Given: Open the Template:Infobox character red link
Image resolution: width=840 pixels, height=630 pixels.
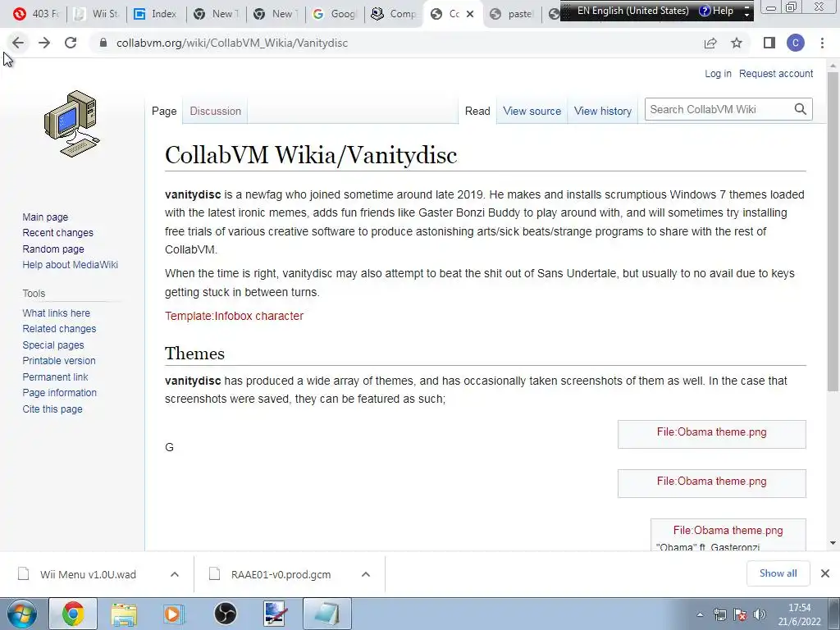Looking at the screenshot, I should click(x=234, y=316).
